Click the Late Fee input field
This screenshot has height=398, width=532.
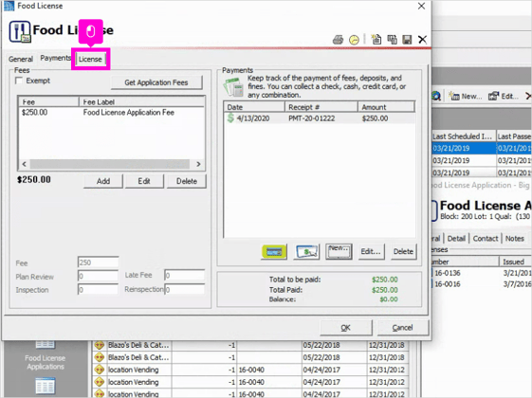point(185,275)
